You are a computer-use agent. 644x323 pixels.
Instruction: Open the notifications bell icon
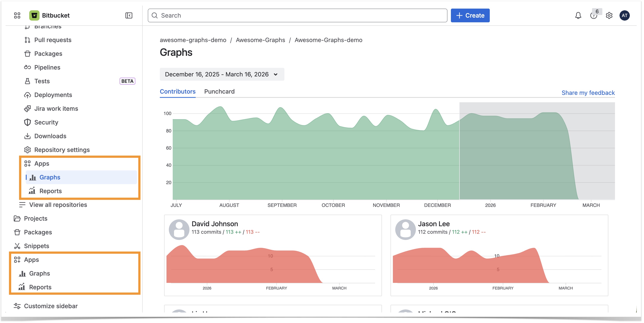578,15
